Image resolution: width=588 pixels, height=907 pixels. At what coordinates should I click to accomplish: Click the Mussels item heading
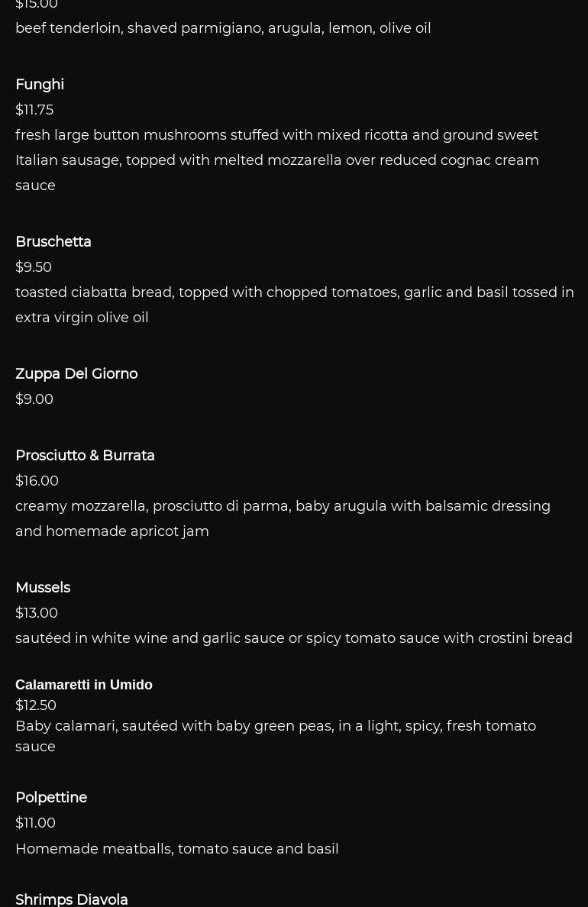tap(43, 588)
